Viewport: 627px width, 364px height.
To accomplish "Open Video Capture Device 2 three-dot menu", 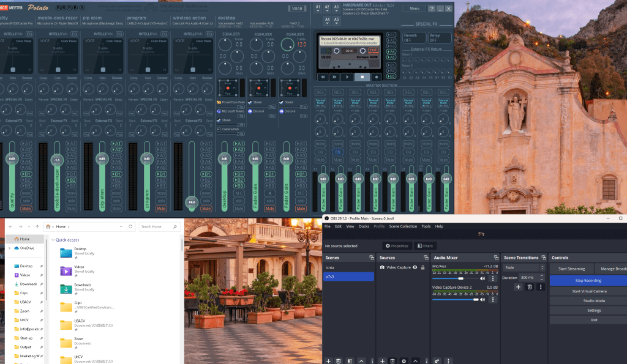I will pyautogui.click(x=493, y=299).
